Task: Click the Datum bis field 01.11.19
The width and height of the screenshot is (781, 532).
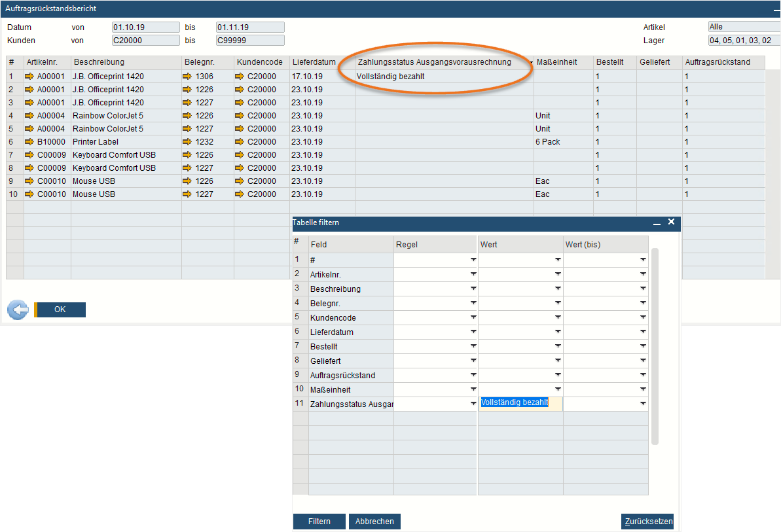Action: click(250, 27)
